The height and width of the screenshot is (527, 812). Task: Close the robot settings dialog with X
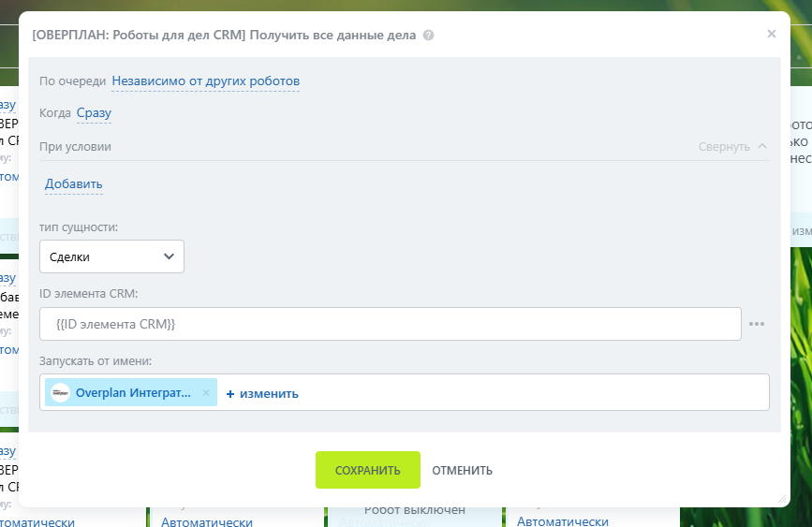[772, 34]
